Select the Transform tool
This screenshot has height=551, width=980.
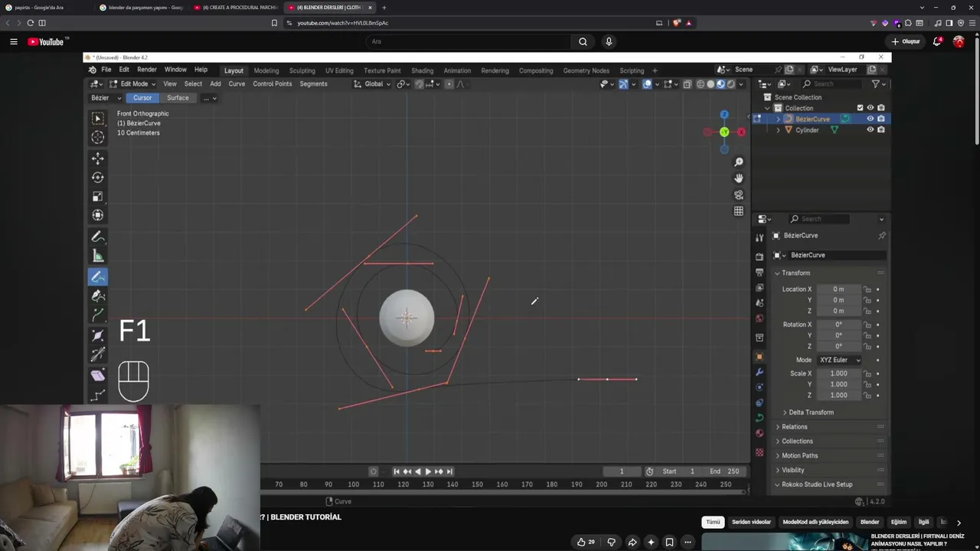(x=98, y=216)
